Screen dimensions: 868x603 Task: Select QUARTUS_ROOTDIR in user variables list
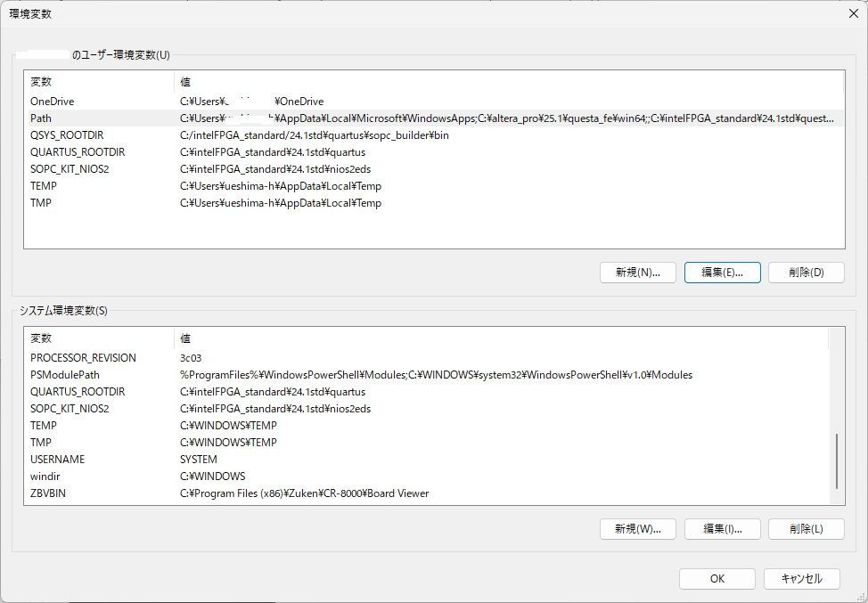(x=434, y=152)
